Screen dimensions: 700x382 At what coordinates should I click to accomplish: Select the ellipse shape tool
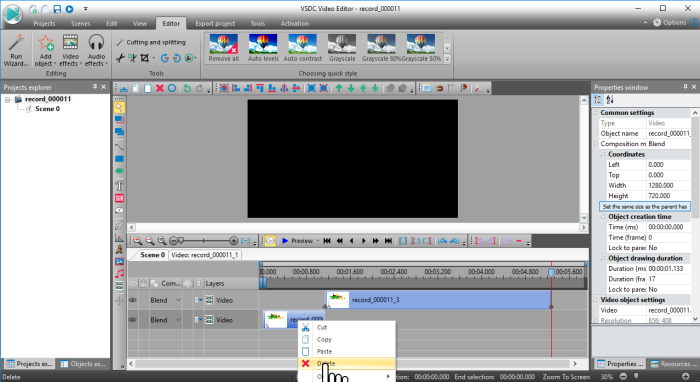[x=119, y=171]
